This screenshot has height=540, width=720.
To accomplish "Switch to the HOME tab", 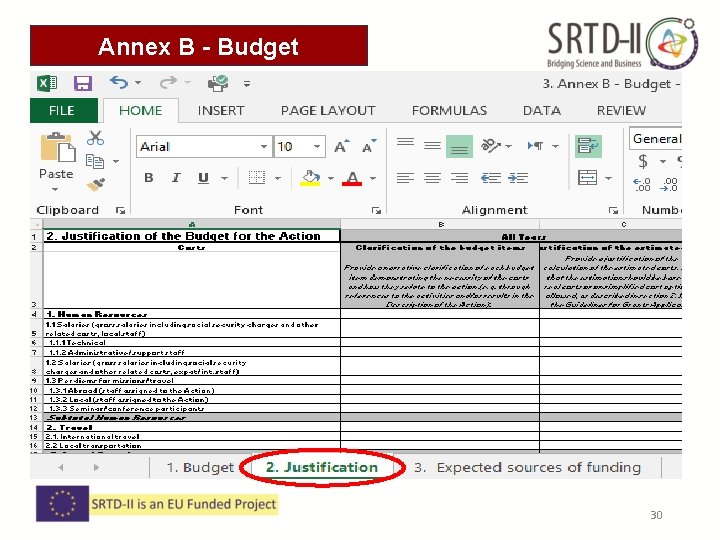I will coord(141,111).
